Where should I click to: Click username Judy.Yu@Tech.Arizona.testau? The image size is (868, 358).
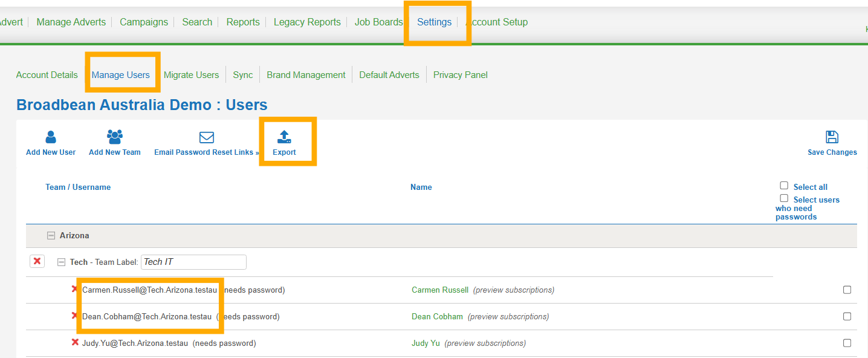[x=135, y=343]
